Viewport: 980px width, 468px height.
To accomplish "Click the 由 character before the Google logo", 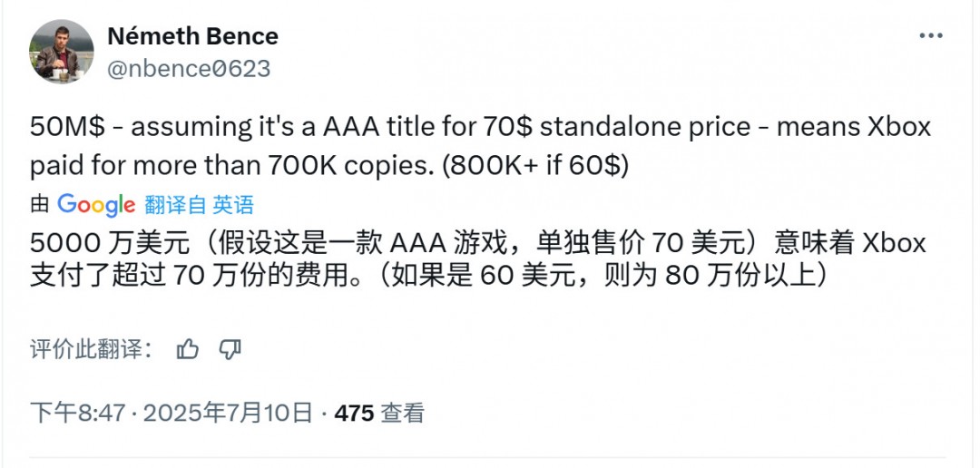I will click(40, 205).
